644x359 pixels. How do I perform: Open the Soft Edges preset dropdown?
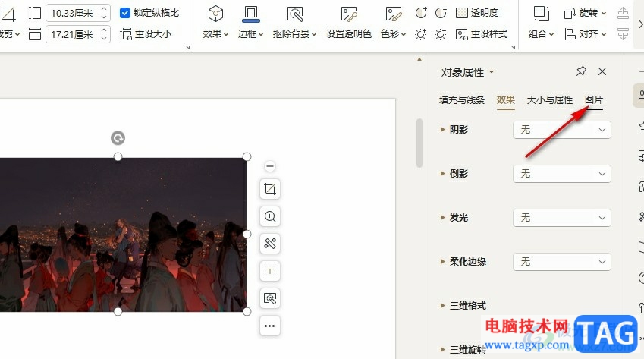562,262
